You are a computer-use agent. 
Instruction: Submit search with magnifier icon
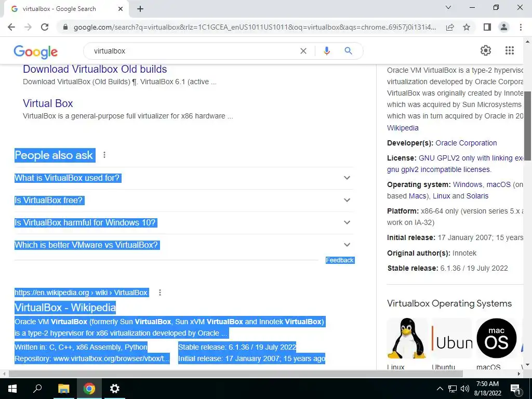click(348, 51)
